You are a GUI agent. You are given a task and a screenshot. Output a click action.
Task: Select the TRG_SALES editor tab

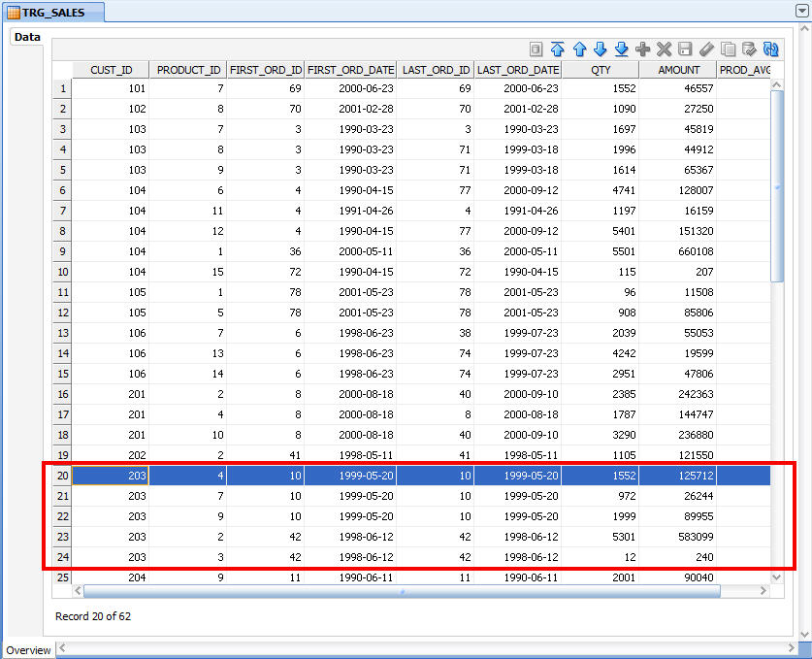52,12
